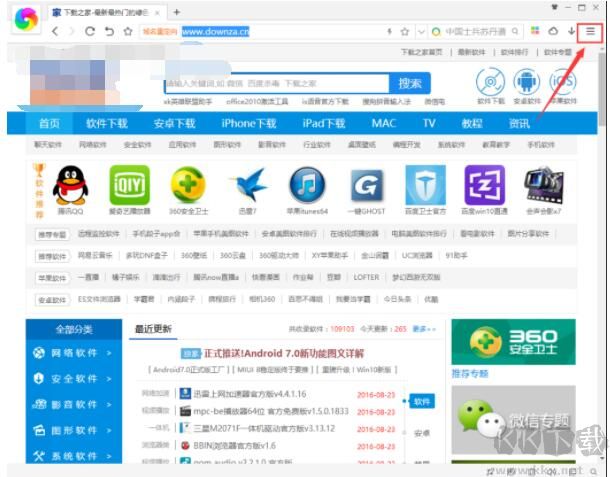
Task: Open a new tab with plus icon
Action: click(177, 12)
